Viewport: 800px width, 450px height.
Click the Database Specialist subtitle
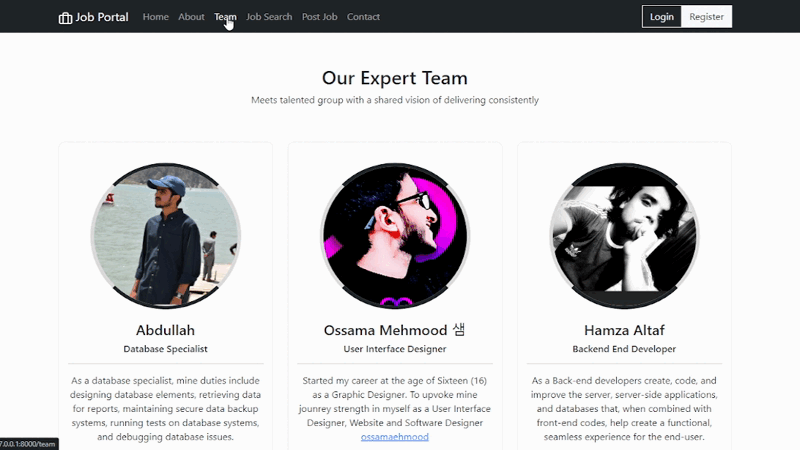coord(165,349)
